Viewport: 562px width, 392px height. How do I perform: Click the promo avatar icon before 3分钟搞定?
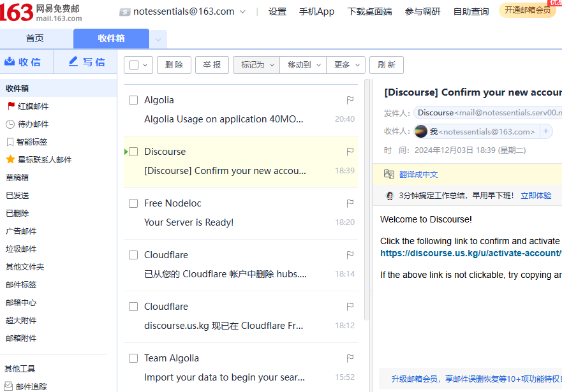pos(390,196)
